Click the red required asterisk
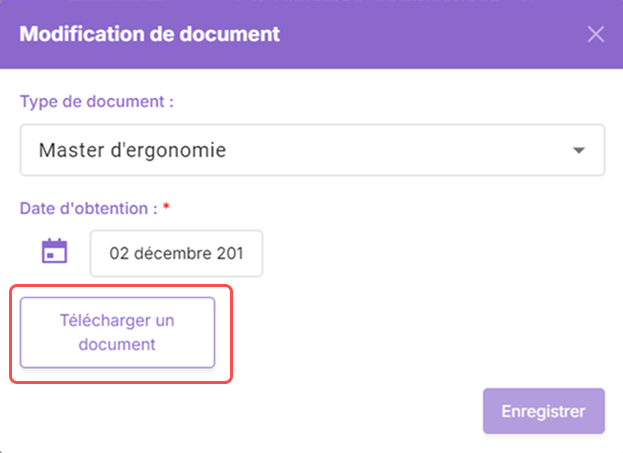 [x=166, y=207]
